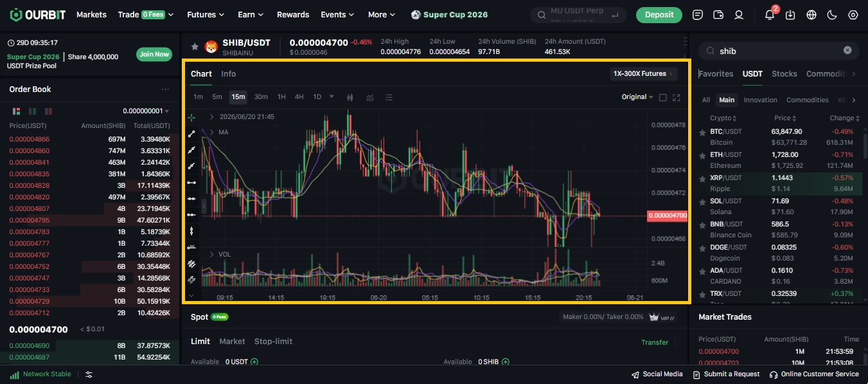
Task: Star XRP/USDT as favorite
Action: [x=702, y=178]
